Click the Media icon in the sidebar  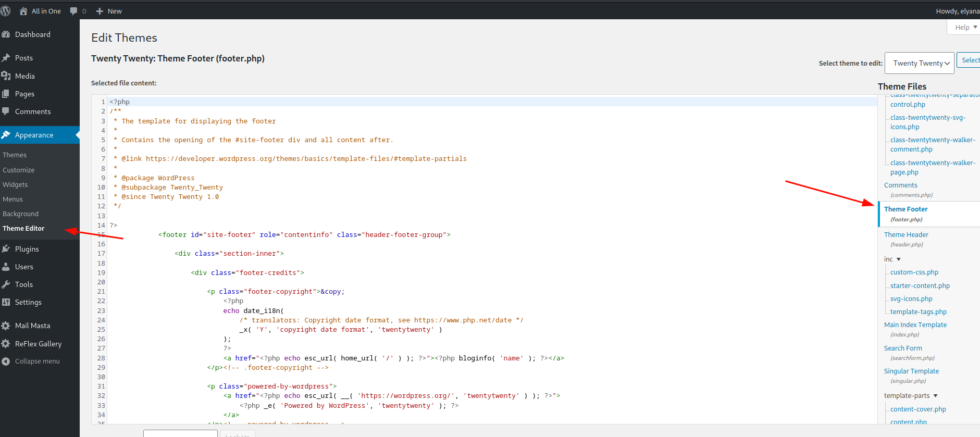pos(6,76)
